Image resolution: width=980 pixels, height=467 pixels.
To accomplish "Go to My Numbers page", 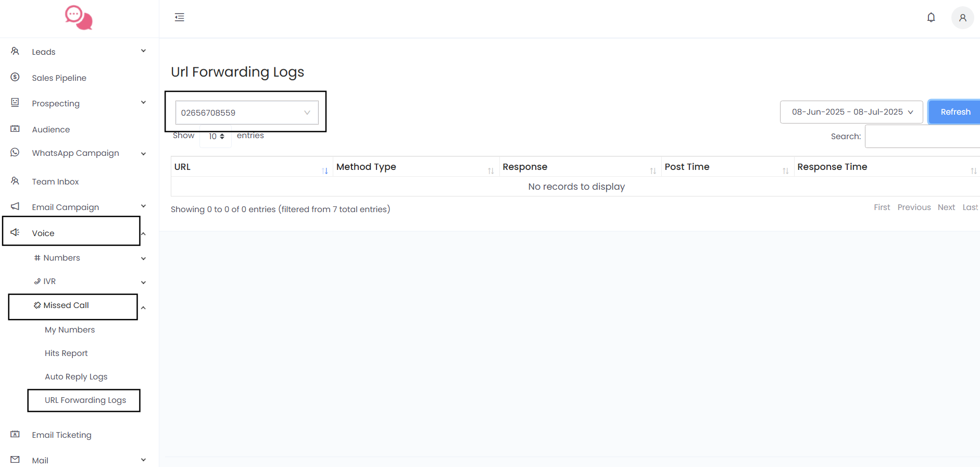I will 70,330.
